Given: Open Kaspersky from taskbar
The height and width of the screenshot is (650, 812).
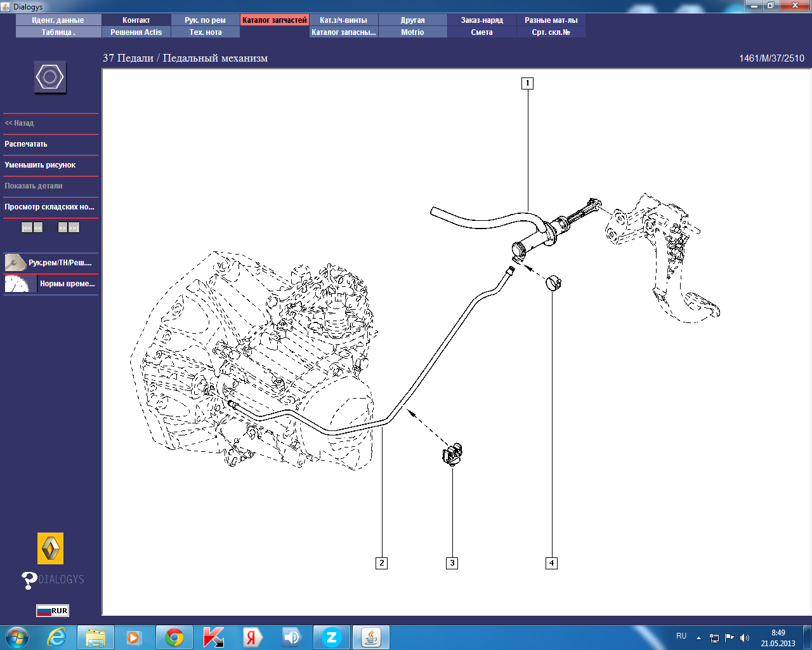Looking at the screenshot, I should (213, 637).
